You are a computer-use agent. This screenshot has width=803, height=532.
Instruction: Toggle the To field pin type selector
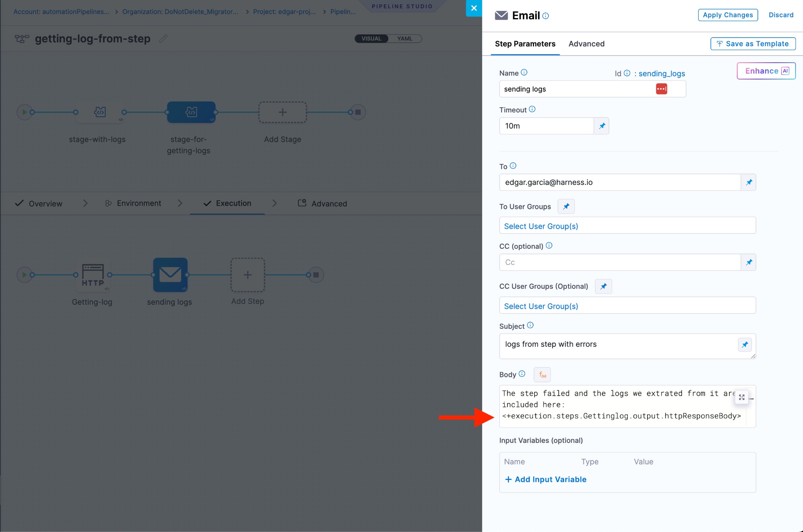748,182
